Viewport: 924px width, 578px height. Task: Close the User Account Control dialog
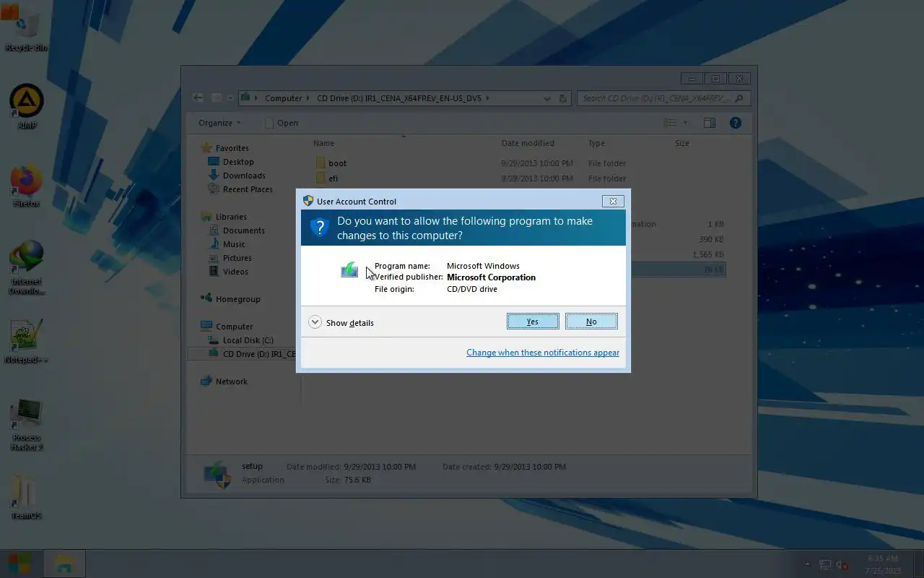(x=613, y=202)
